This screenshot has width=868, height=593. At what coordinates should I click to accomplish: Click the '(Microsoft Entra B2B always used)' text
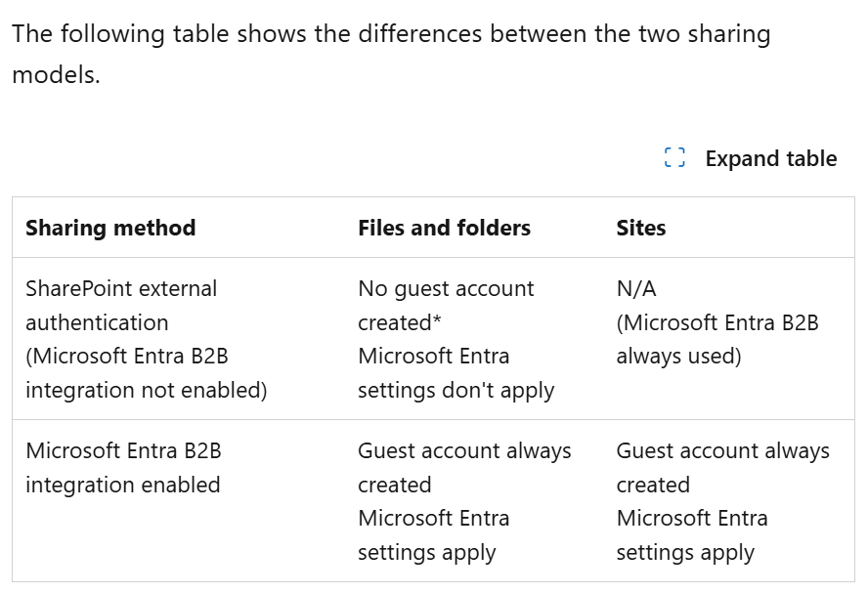[x=716, y=339]
